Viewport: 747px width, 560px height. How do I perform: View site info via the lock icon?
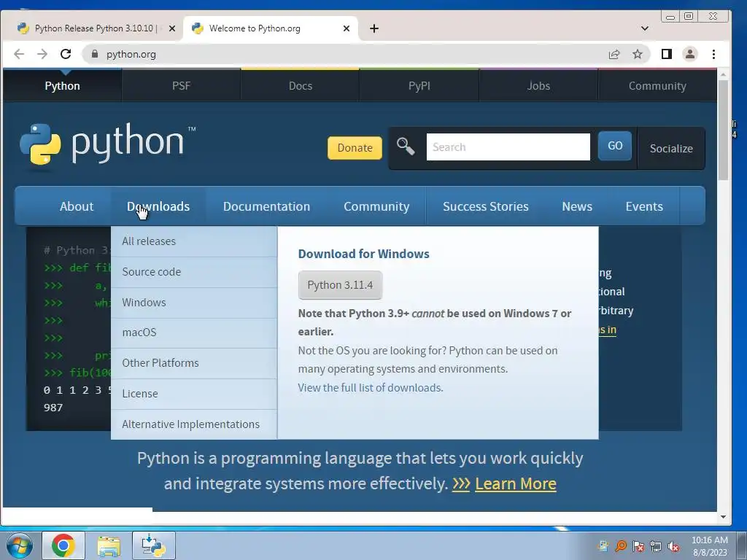95,54
